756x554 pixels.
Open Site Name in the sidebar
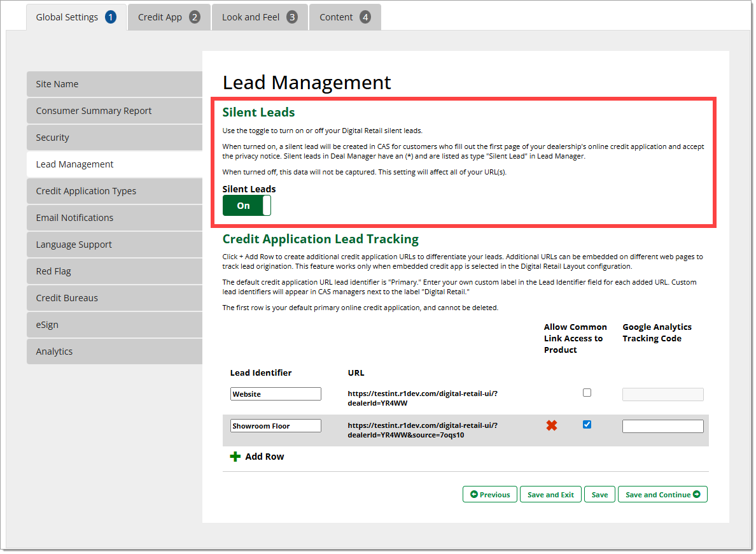click(115, 84)
